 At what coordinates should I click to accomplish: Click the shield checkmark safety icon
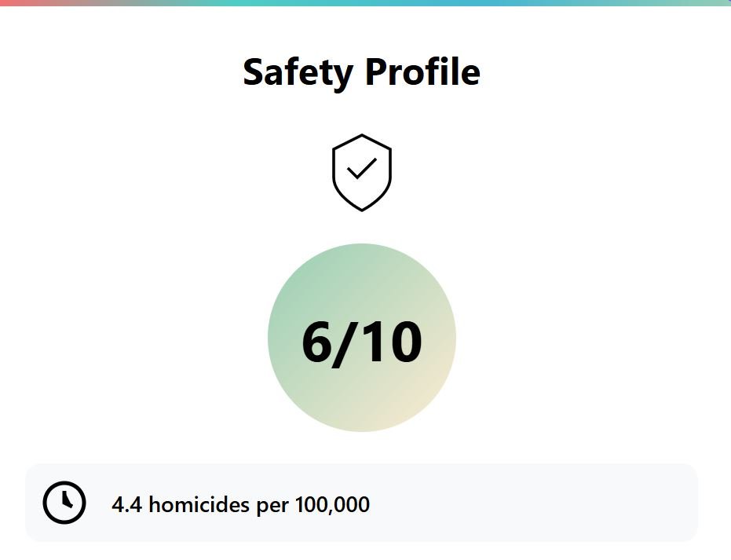[362, 173]
